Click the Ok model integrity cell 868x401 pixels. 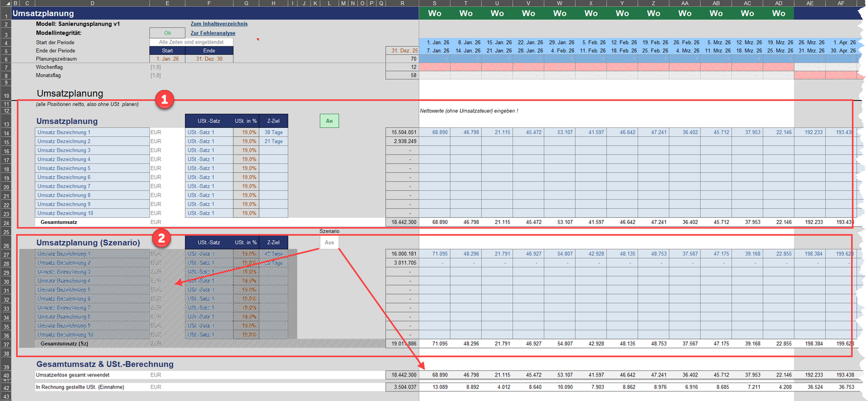[x=167, y=33]
